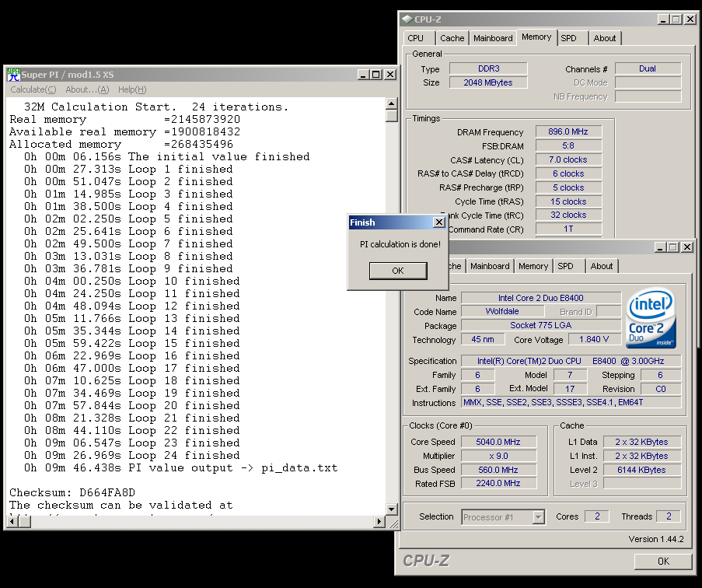Switch to Mainboard tab in CPU-Z Memory window
Viewport: 702px width, 588px height.
493,38
